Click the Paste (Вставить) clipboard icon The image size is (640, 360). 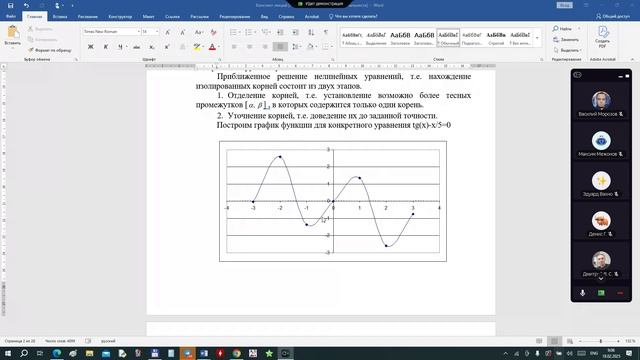coord(12,32)
